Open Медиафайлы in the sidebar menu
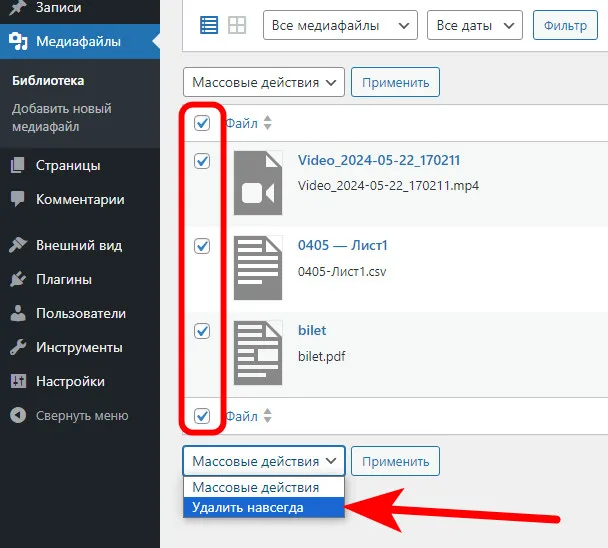This screenshot has width=608, height=548. (x=79, y=41)
